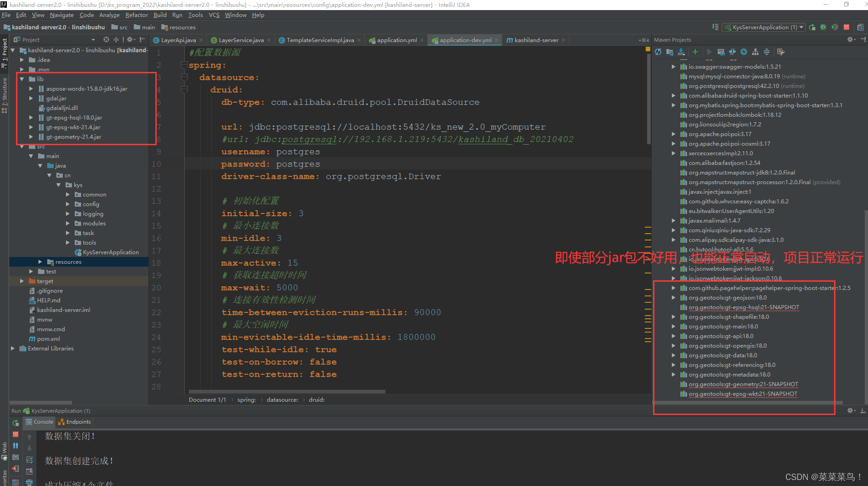Image resolution: width=868 pixels, height=486 pixels.
Task: Rerun application in Run panel sidebar
Action: point(16,423)
